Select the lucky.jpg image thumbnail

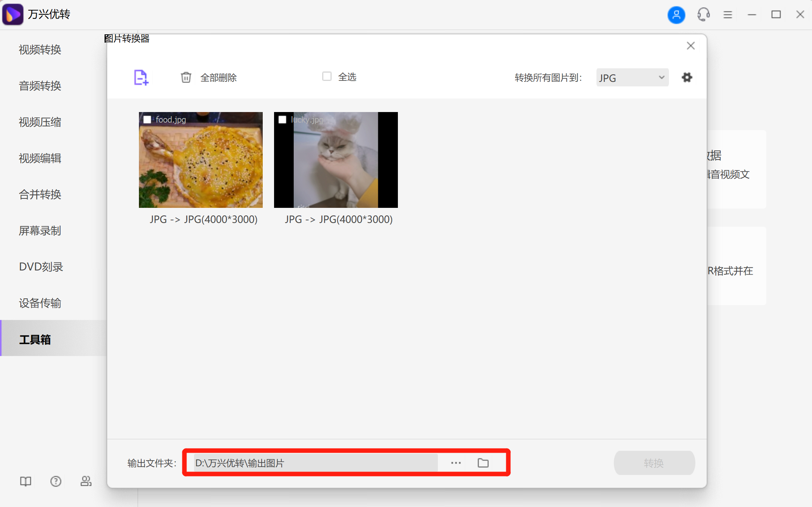[335, 160]
